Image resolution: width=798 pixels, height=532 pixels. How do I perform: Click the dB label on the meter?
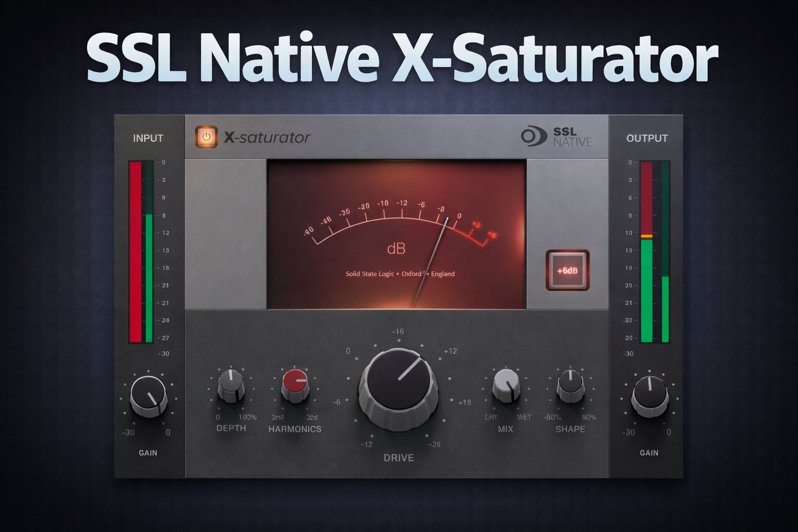point(397,248)
